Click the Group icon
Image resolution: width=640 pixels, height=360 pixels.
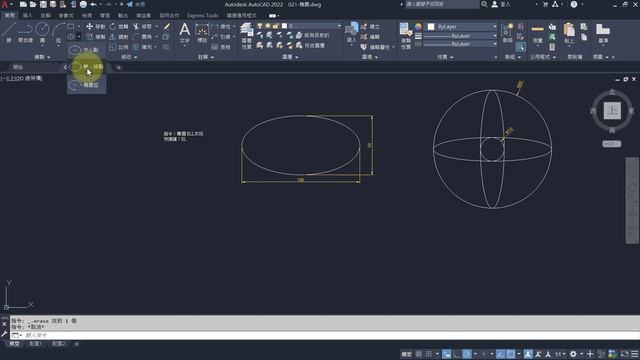coord(507,33)
